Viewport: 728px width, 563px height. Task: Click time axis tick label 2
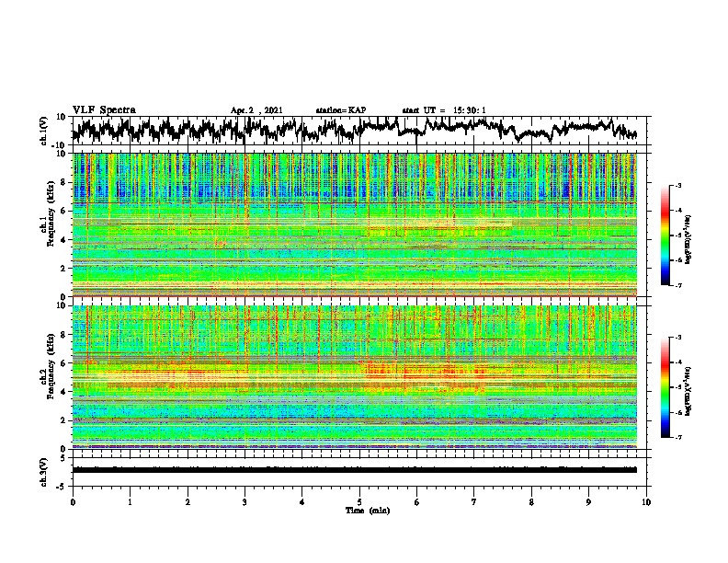point(188,502)
